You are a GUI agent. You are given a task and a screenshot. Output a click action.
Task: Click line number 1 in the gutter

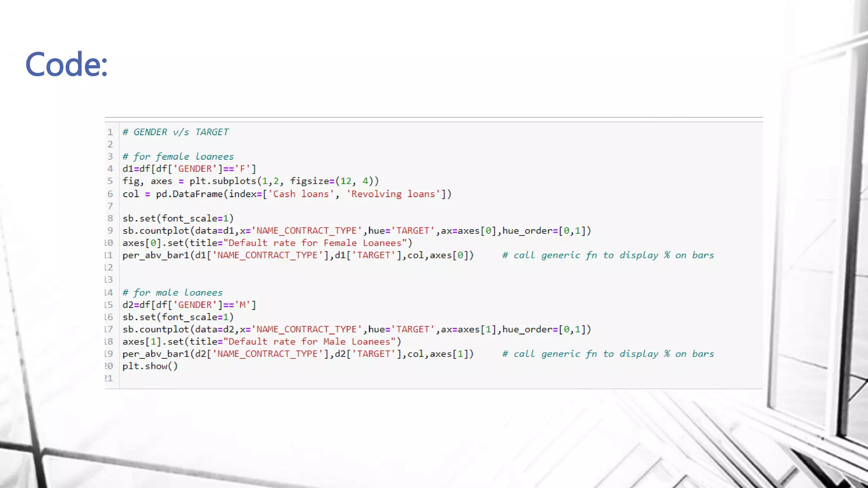point(110,132)
